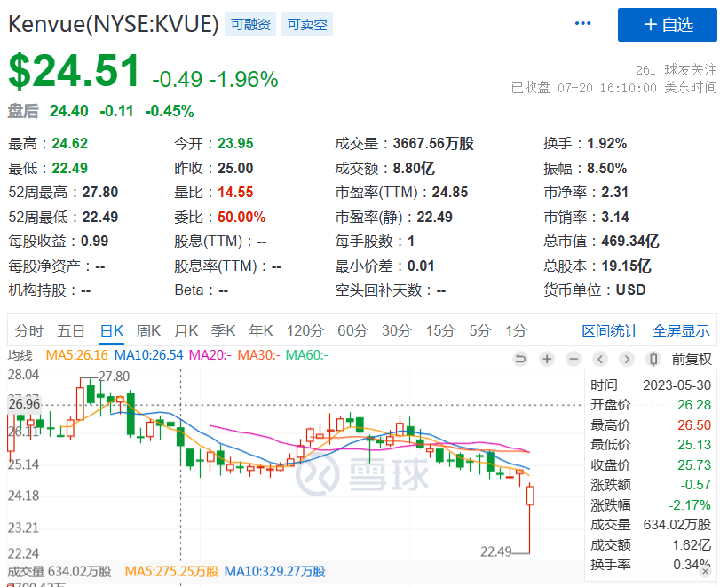Click the 261 球友关注 followers text

click(676, 70)
